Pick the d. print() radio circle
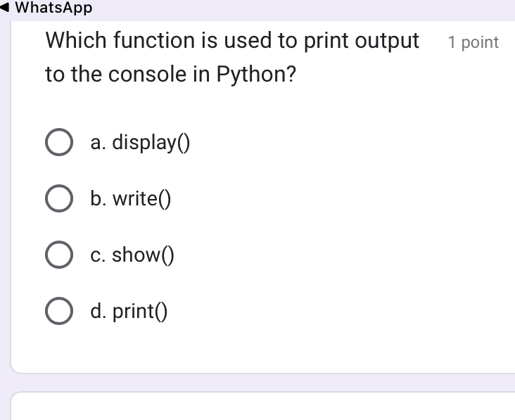515x420 pixels. (x=59, y=311)
